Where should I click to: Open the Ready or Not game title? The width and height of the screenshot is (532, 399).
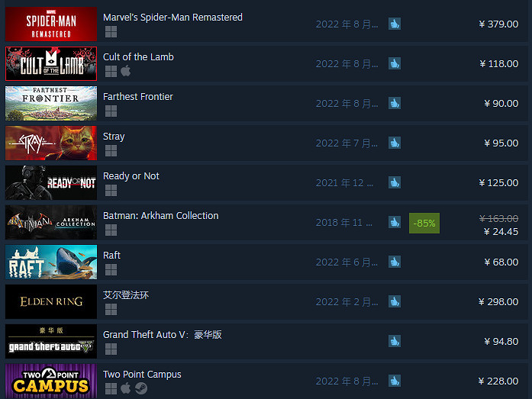(131, 176)
